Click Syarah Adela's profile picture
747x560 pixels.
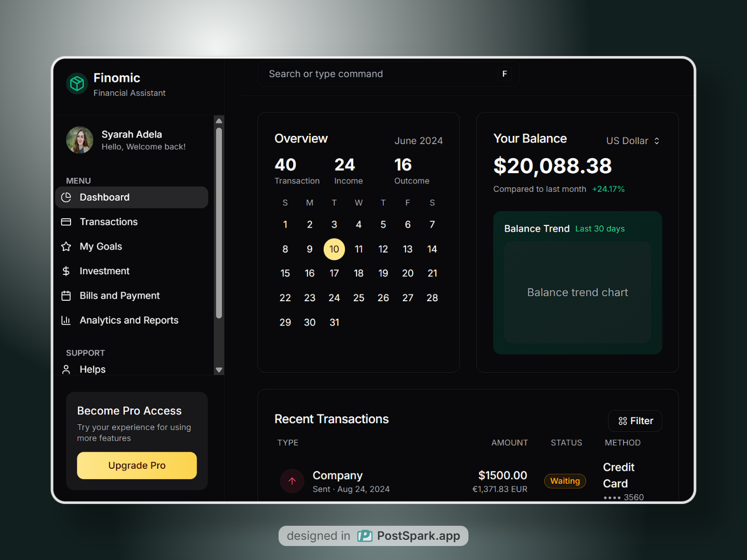80,140
